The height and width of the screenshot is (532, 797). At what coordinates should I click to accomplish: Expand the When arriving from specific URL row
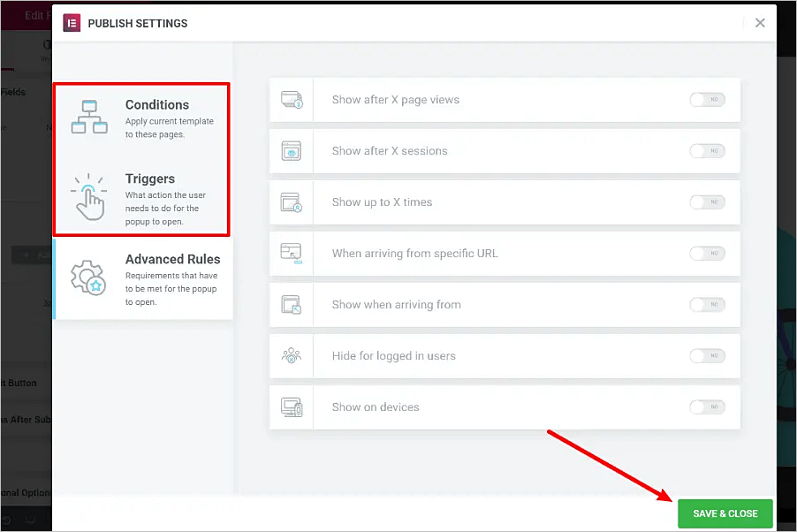415,254
